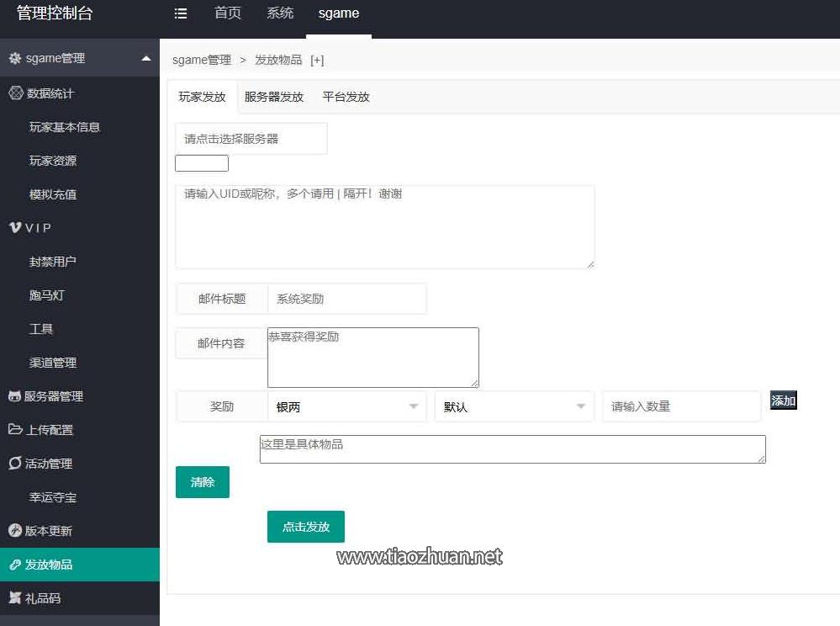
Task: Click the 活动管理 icon
Action: click(x=15, y=464)
